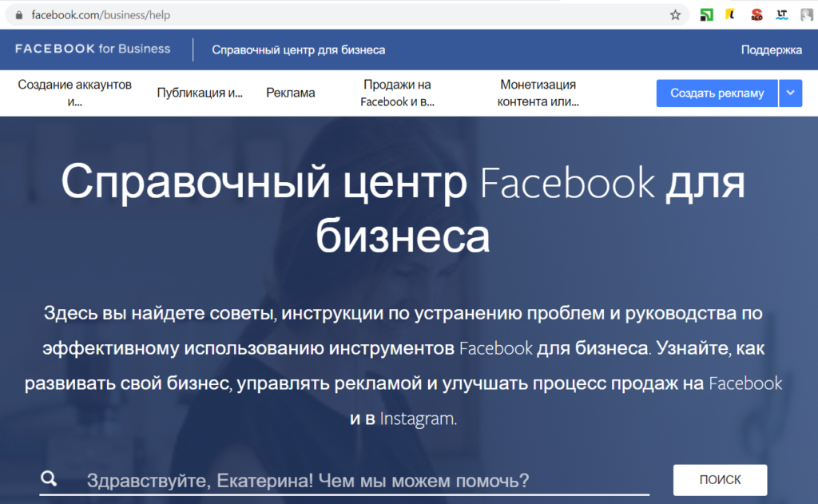
Task: Click the green square extension icon
Action: (x=706, y=14)
